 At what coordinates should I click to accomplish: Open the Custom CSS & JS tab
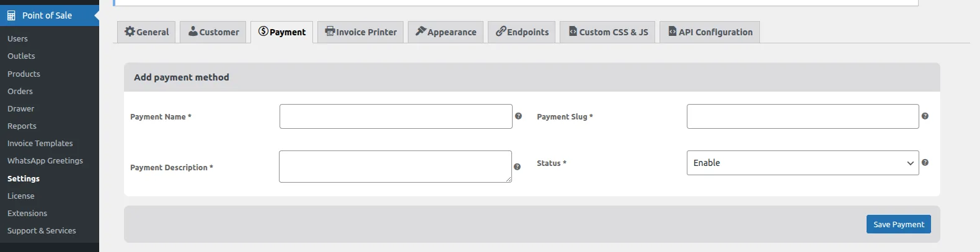(607, 32)
